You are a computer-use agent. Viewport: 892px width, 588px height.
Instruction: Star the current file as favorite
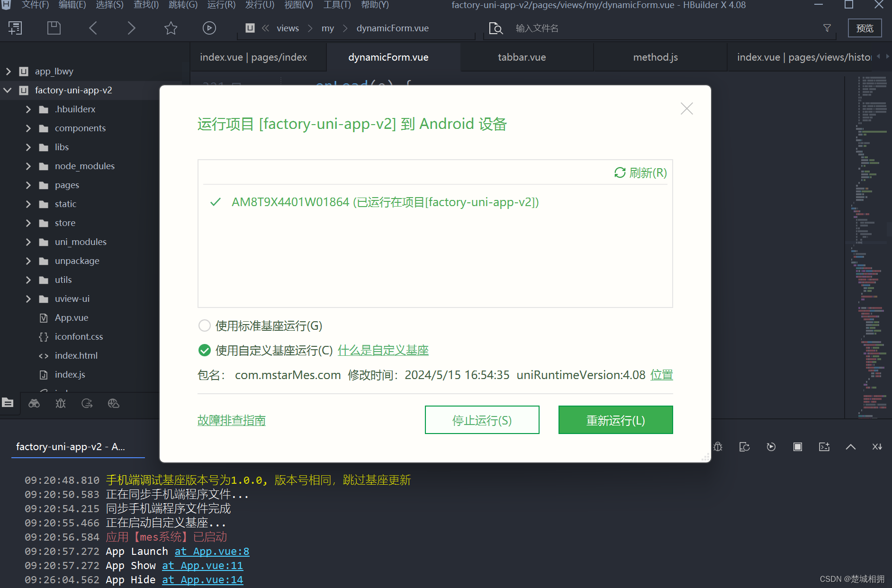pos(171,27)
